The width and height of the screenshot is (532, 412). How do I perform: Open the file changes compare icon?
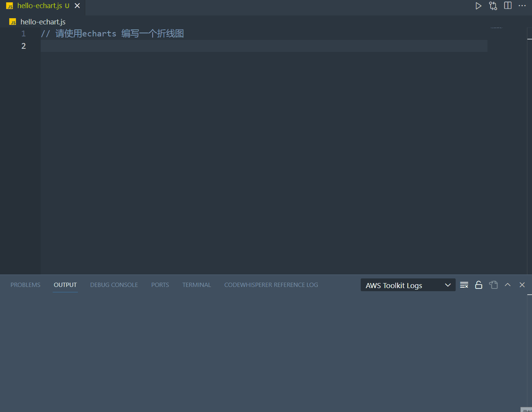click(493, 6)
